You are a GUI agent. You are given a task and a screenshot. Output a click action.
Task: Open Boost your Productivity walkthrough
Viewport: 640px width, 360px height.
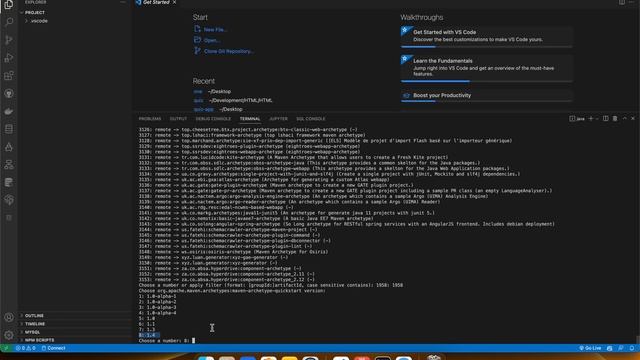pyautogui.click(x=487, y=96)
